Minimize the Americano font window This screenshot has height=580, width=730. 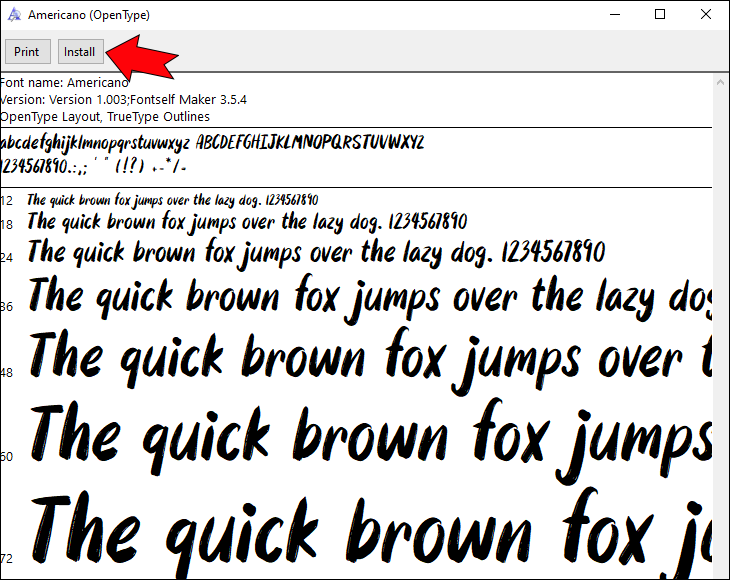click(x=615, y=15)
